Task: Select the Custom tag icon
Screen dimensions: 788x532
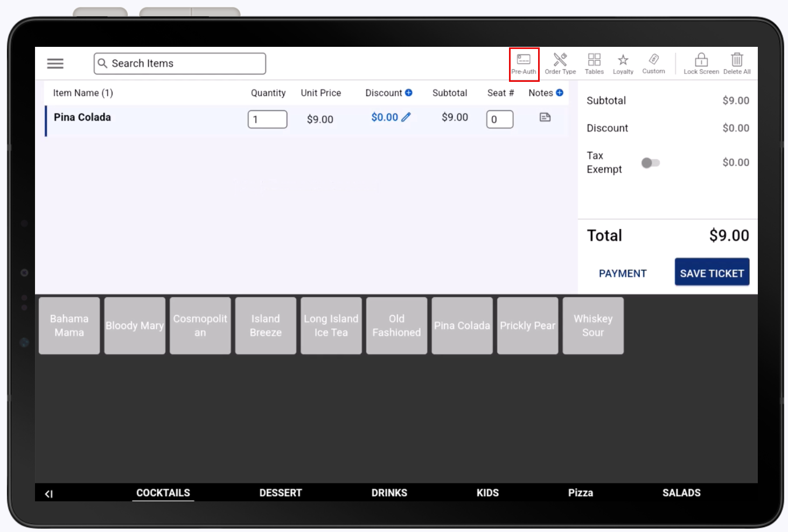Action: (x=653, y=64)
